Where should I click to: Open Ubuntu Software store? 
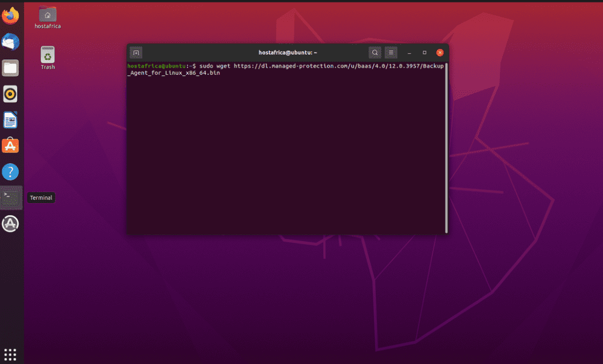tap(10, 146)
